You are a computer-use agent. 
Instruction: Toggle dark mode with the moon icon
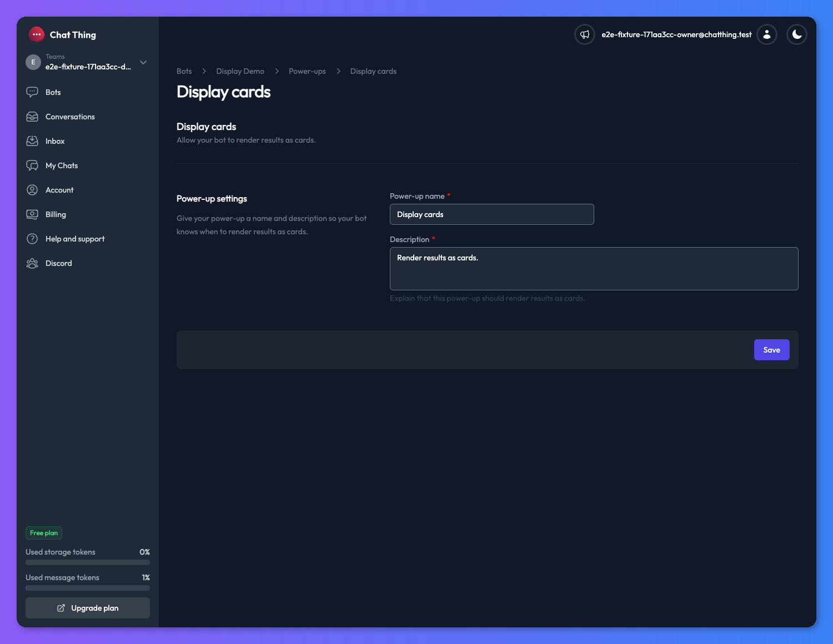[797, 34]
